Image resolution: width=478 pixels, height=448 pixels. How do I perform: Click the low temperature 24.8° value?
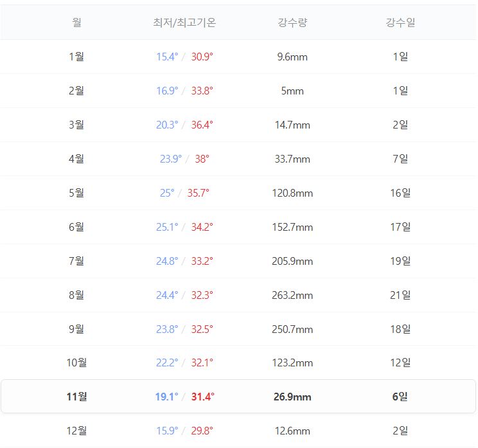[167, 262]
